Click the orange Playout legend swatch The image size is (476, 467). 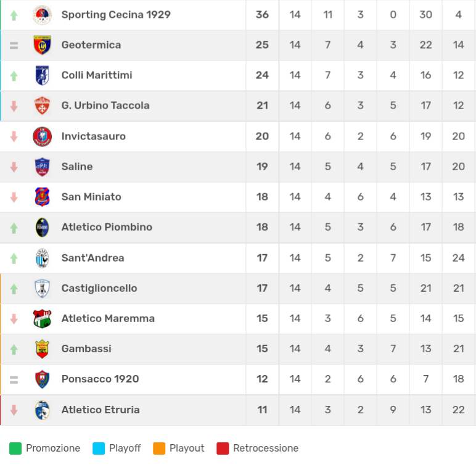click(x=159, y=448)
